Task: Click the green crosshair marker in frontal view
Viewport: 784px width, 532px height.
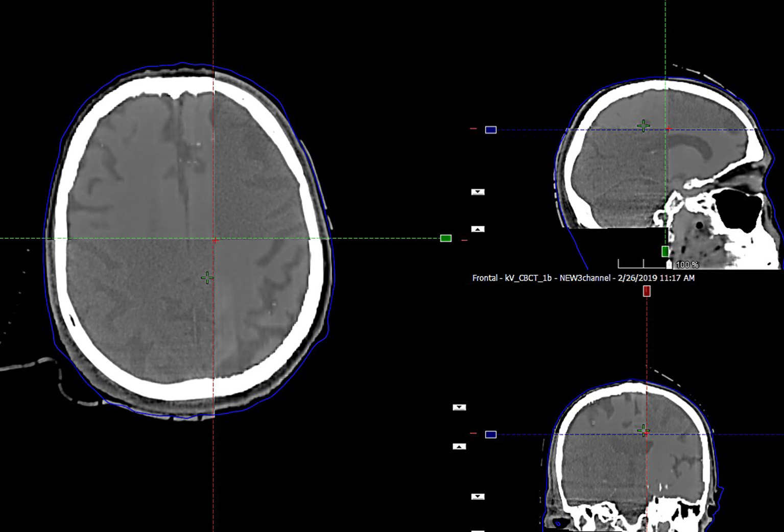Action: [643, 431]
